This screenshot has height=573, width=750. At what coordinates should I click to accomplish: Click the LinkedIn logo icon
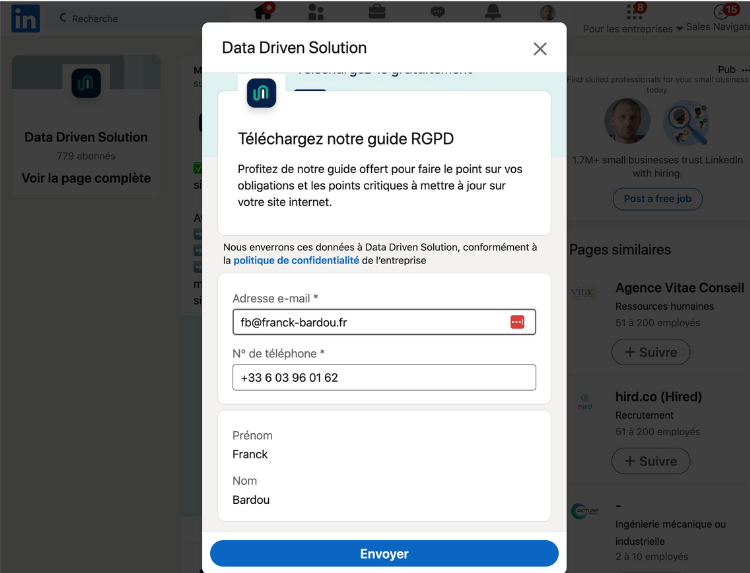pyautogui.click(x=25, y=17)
